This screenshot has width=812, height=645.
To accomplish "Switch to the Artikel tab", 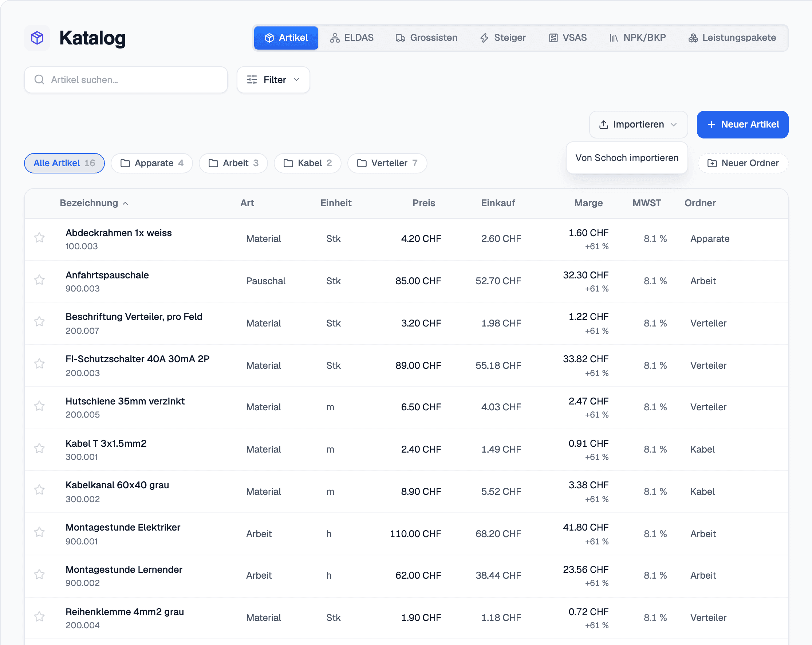I will tap(286, 38).
